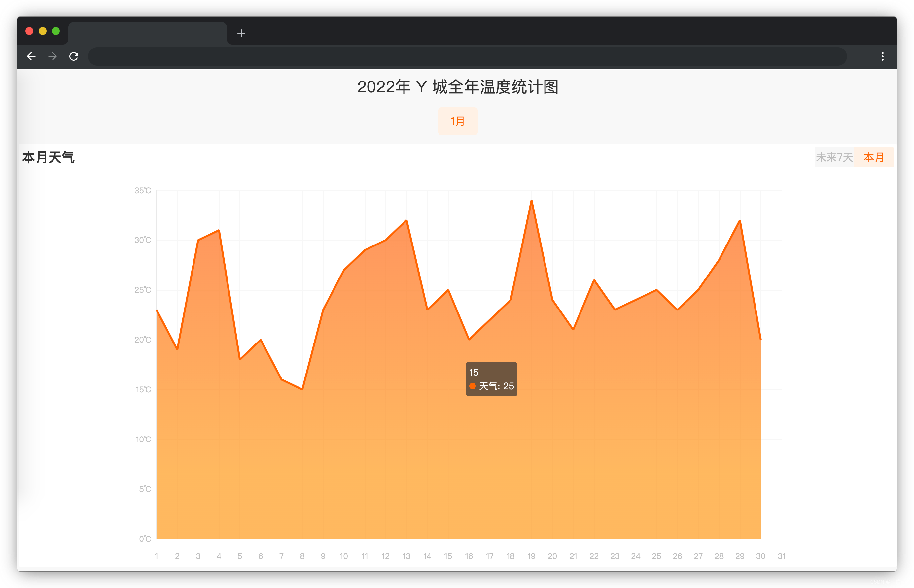914x588 pixels.
Task: Click the browser forward arrow
Action: pos(53,56)
